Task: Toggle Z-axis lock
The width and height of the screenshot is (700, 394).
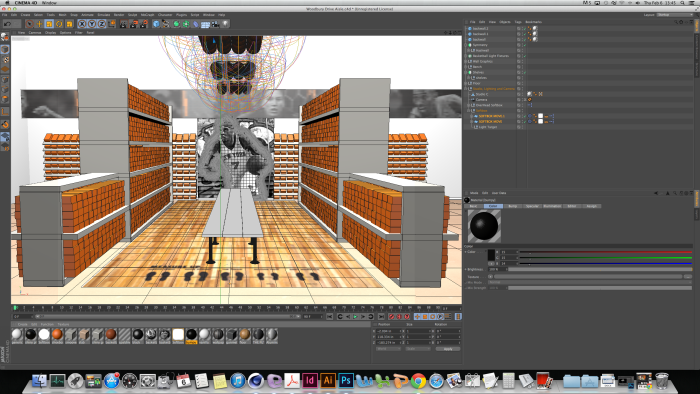Action: [101, 24]
